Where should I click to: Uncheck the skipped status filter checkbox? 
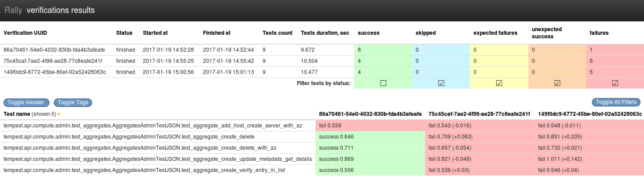pyautogui.click(x=441, y=83)
